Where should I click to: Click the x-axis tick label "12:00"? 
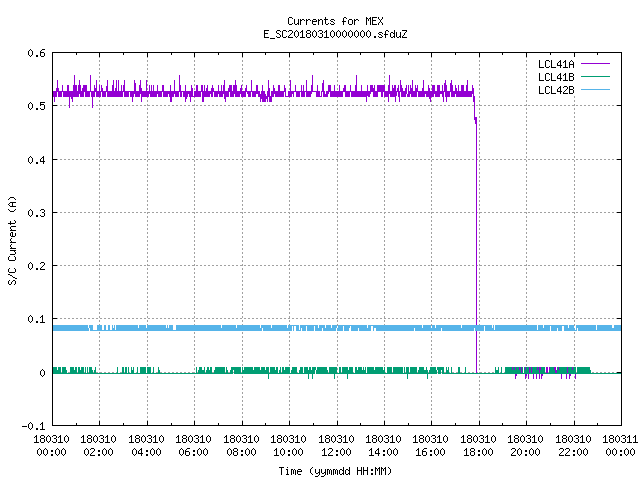(x=336, y=452)
